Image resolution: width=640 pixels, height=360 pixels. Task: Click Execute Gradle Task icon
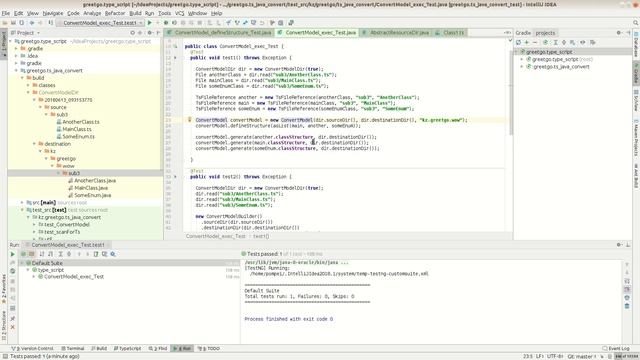pyautogui.click(x=545, y=42)
